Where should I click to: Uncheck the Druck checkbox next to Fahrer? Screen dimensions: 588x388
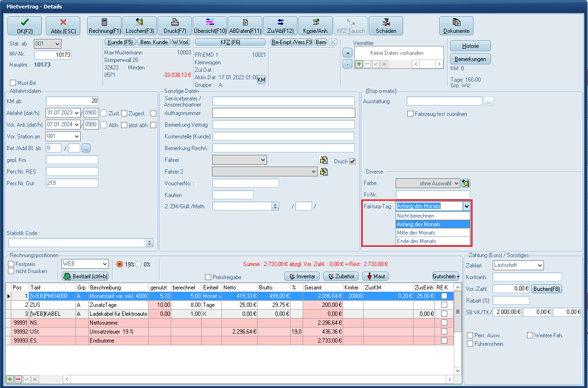coord(352,161)
